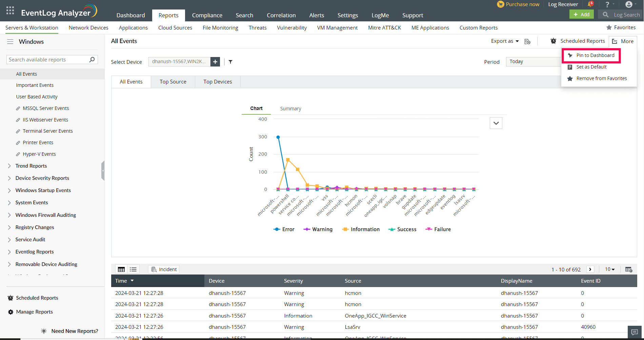Viewport: 644px width, 340px height.
Task: Open the column selector icon
Action: click(x=628, y=269)
